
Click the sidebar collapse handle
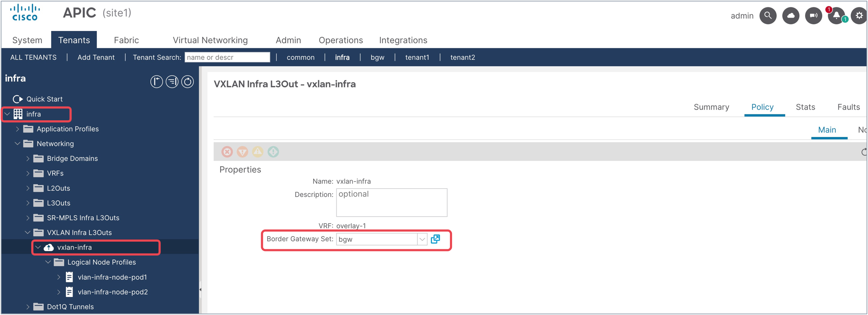[200, 289]
